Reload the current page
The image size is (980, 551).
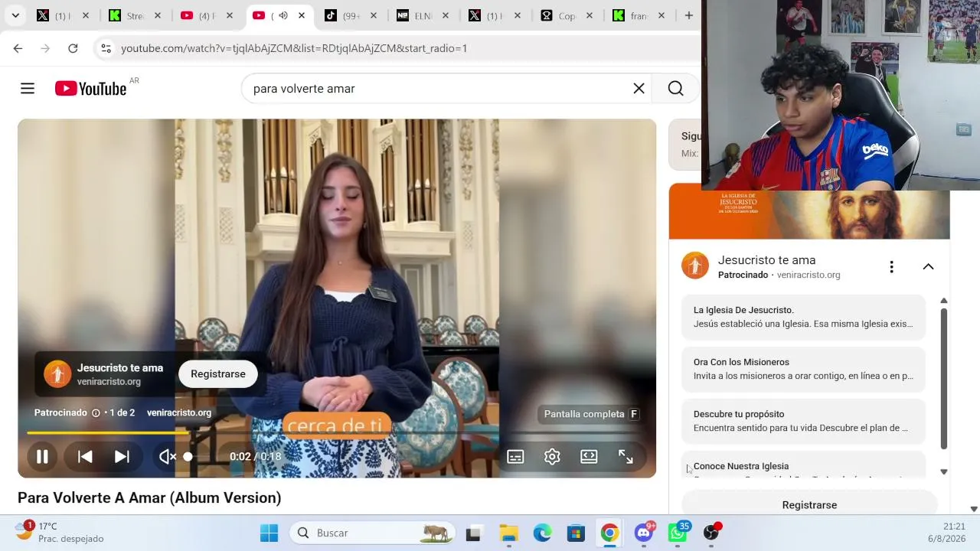73,48
